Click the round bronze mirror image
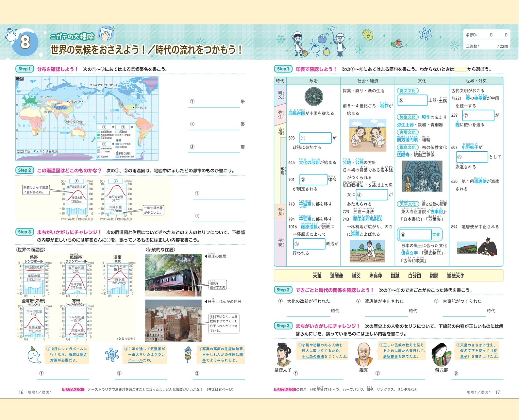The width and height of the screenshot is (519, 420). pos(313,97)
